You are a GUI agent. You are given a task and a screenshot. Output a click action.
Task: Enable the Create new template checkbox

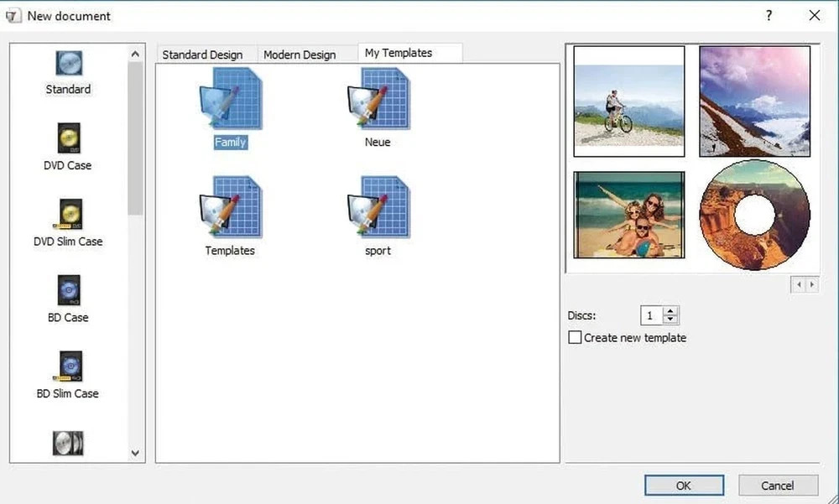(575, 338)
